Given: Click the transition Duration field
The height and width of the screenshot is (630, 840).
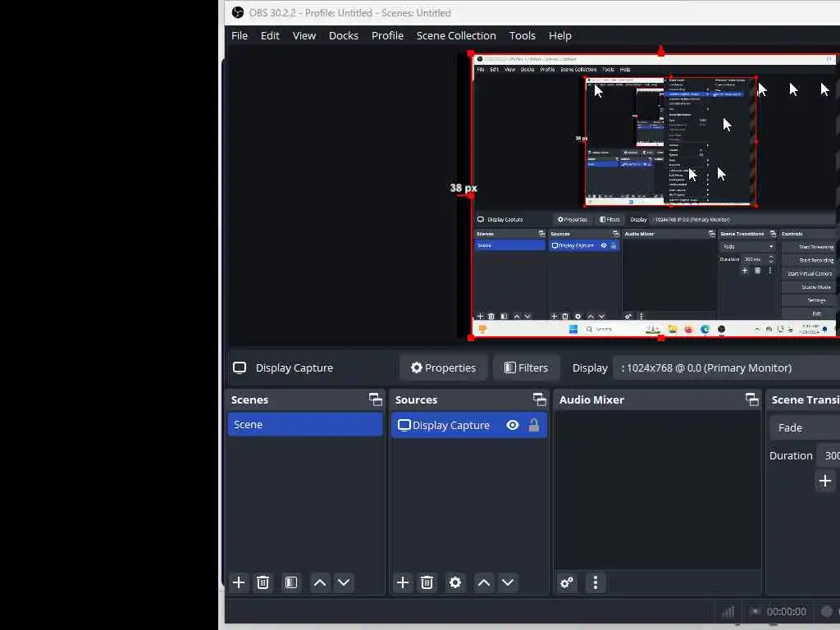Looking at the screenshot, I should (x=829, y=455).
